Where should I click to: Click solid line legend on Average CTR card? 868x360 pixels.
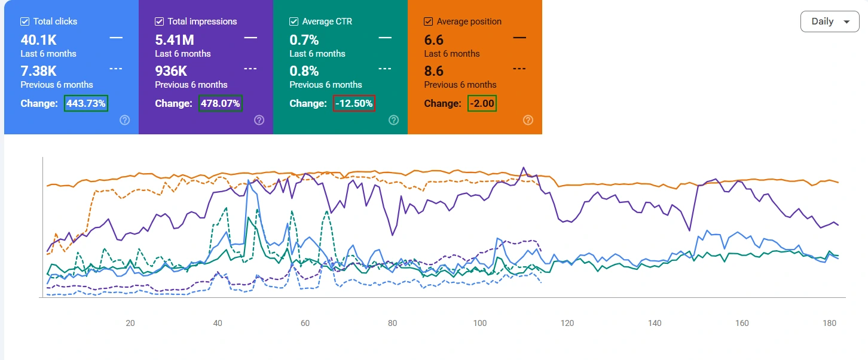pos(385,38)
